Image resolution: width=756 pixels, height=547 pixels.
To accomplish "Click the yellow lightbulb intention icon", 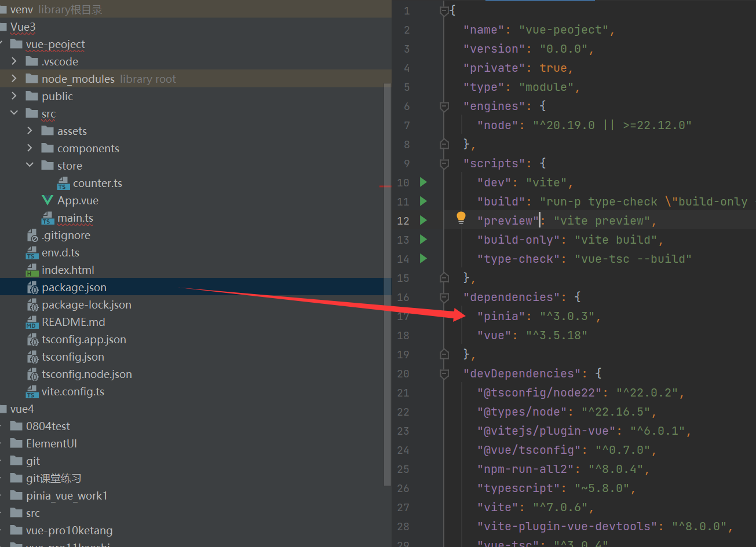I will tap(461, 218).
